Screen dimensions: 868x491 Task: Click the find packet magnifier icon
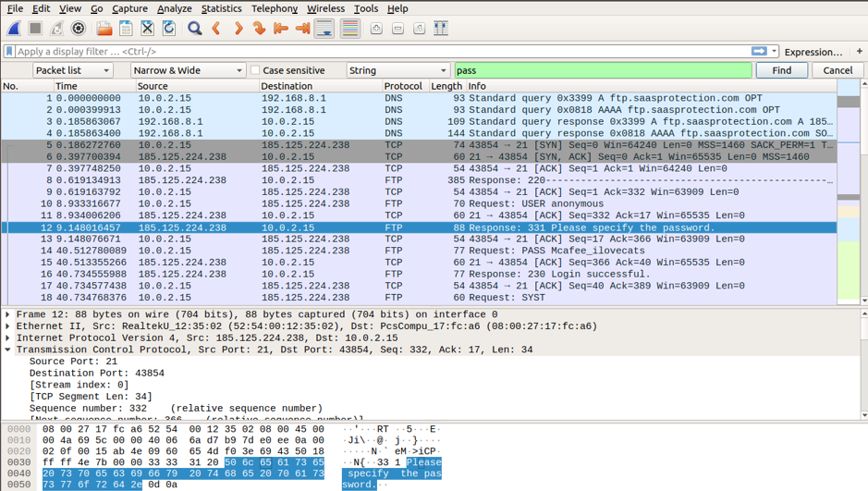pos(194,29)
